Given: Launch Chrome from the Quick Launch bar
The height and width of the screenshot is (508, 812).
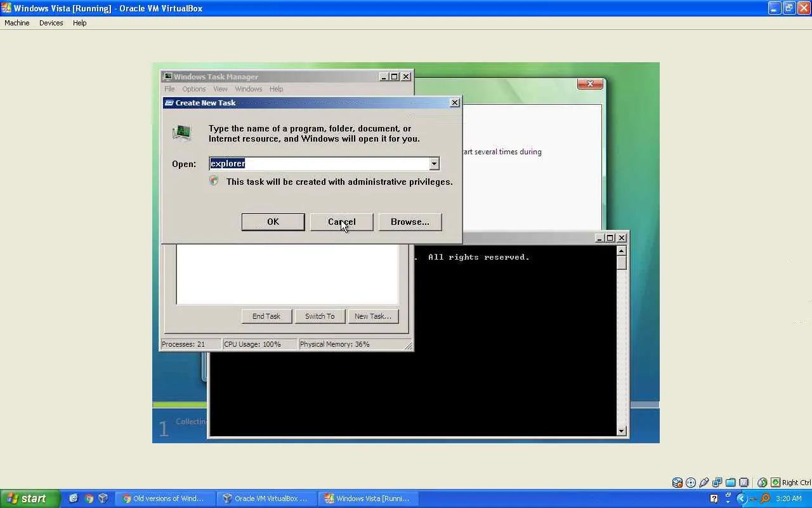Looking at the screenshot, I should (89, 498).
